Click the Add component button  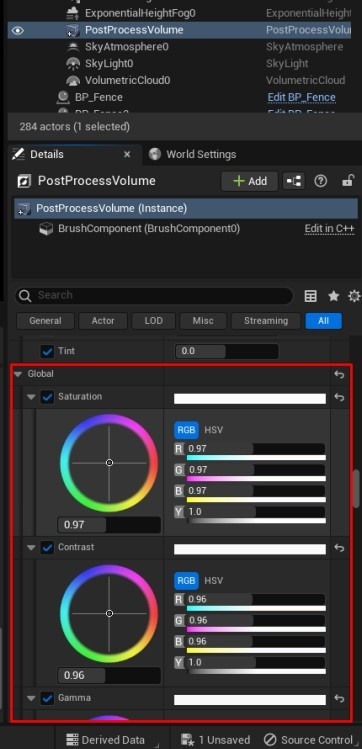coord(249,181)
